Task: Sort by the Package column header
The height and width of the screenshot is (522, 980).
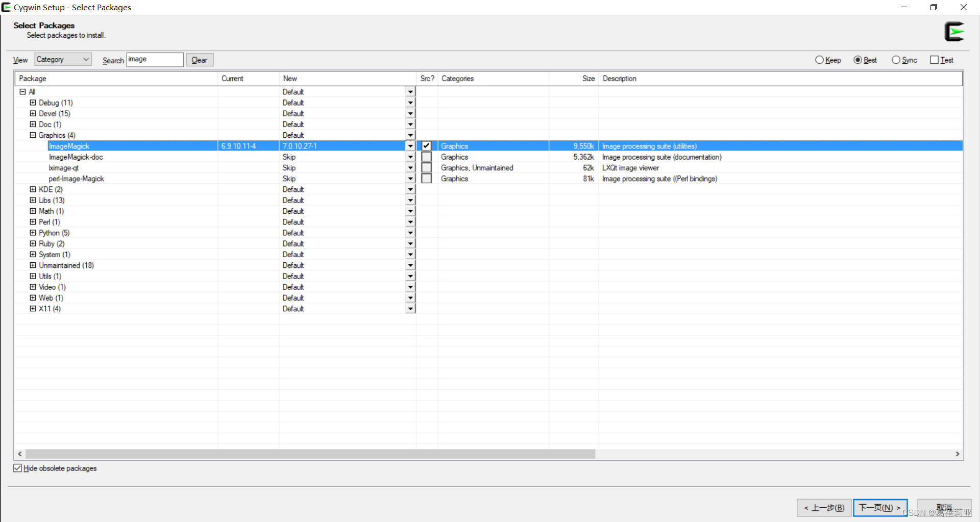Action: pos(116,79)
